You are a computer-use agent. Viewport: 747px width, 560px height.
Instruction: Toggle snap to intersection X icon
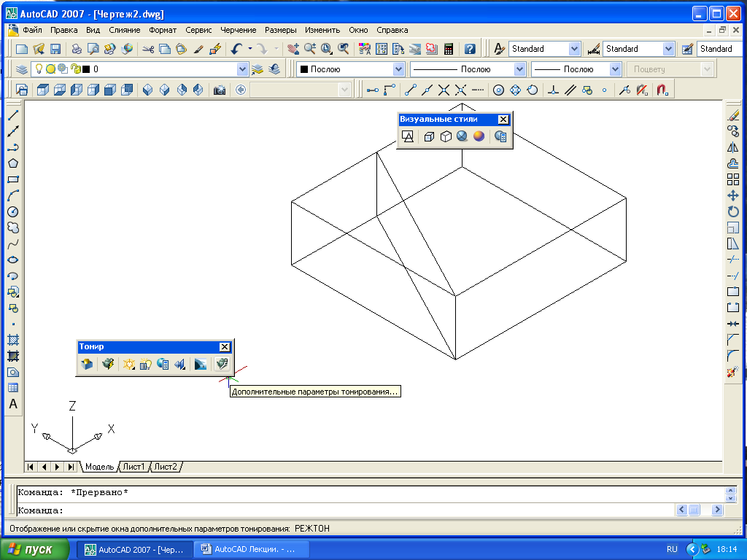[x=444, y=90]
